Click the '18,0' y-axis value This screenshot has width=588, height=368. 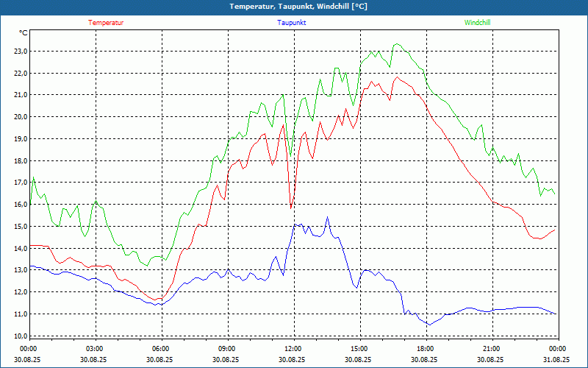click(21, 160)
